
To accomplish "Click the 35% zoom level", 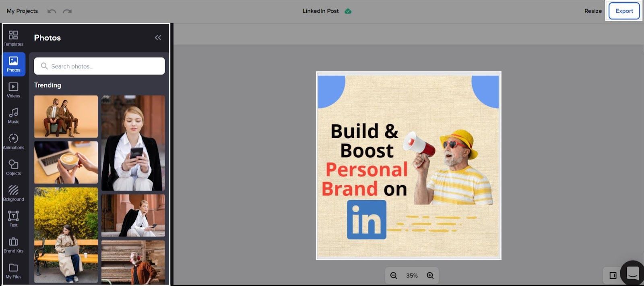I will pos(412,276).
